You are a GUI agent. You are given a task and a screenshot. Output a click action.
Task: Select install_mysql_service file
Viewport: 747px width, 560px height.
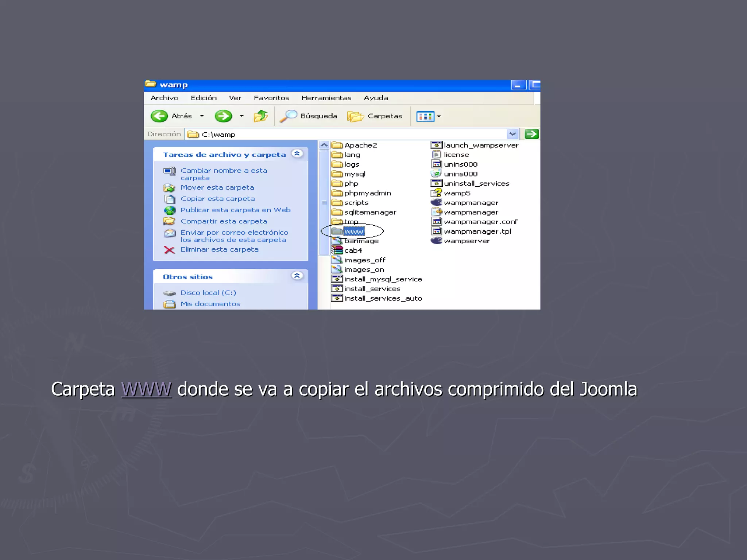tap(376, 279)
